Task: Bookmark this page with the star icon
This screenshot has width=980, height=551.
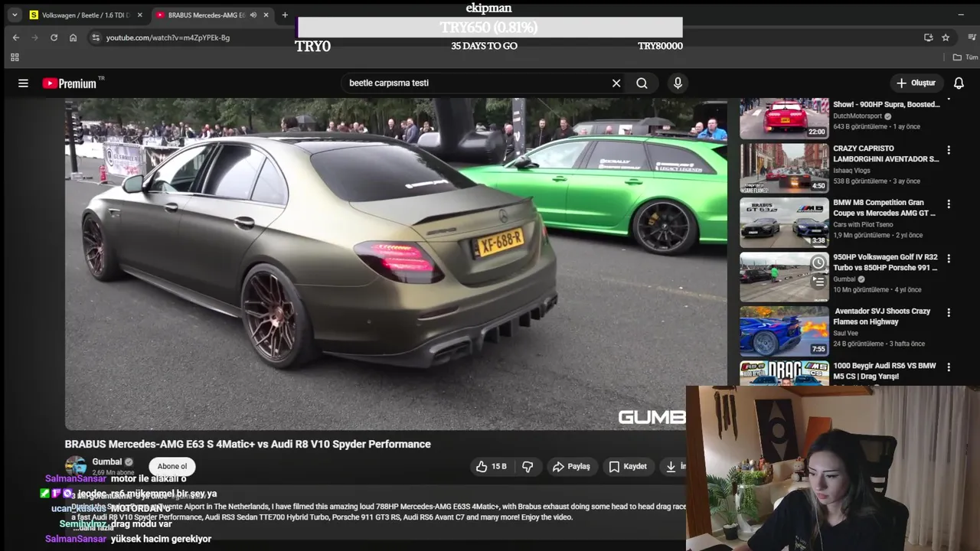Action: [x=946, y=37]
